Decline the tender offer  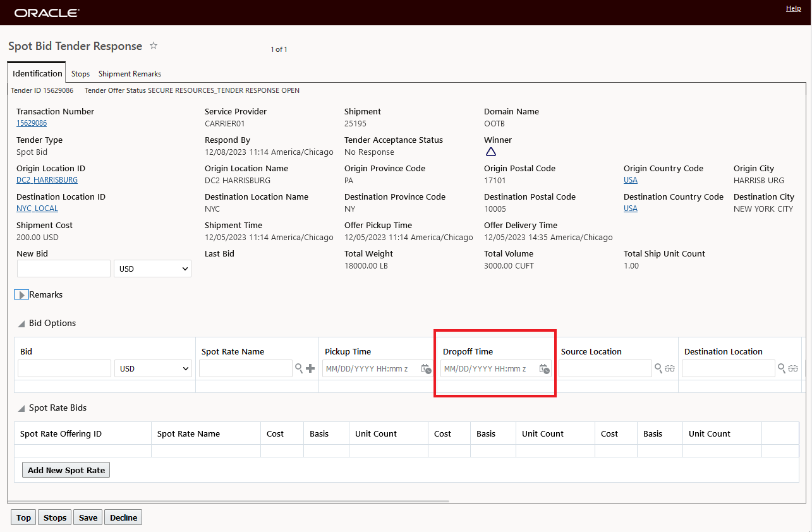pos(123,517)
